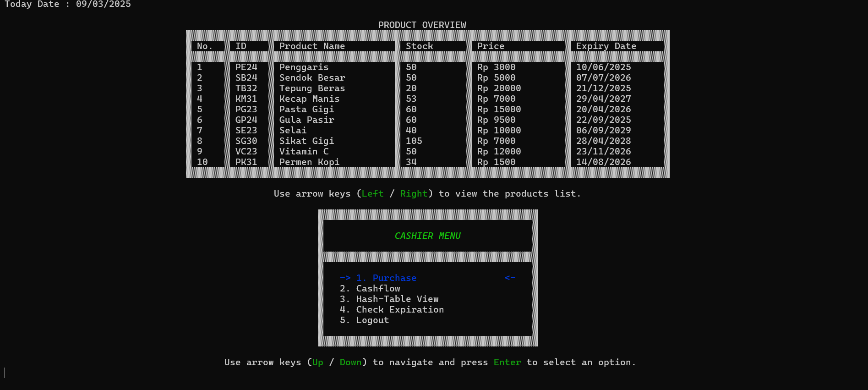This screenshot has width=868, height=390.
Task: Select the Check Expiration option
Action: (400, 309)
